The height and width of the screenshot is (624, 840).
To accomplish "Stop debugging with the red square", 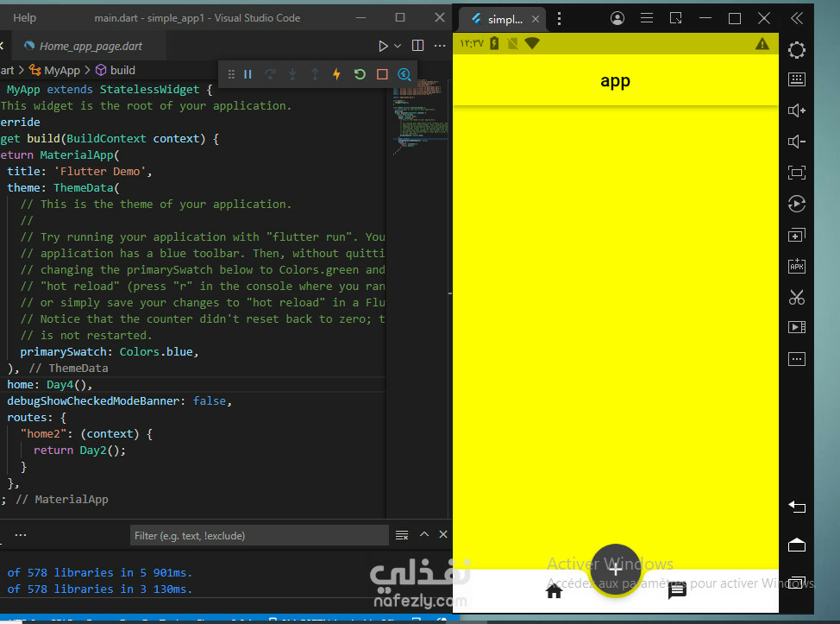I will coord(382,74).
